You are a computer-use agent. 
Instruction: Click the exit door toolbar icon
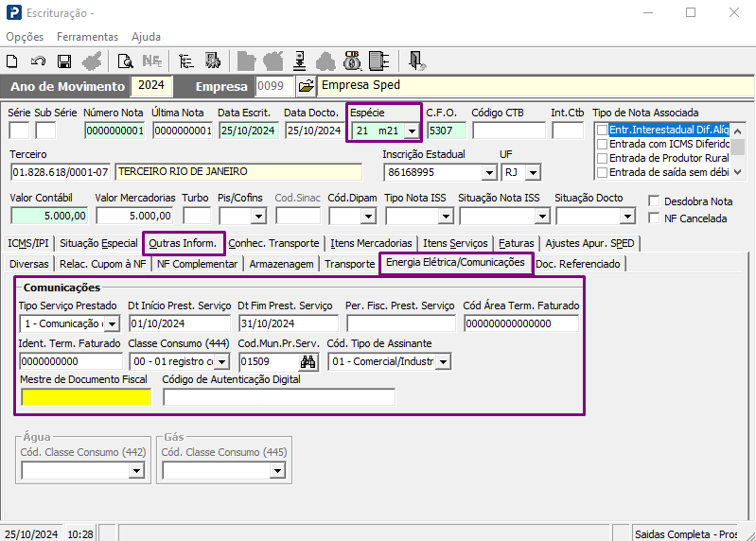click(x=416, y=61)
